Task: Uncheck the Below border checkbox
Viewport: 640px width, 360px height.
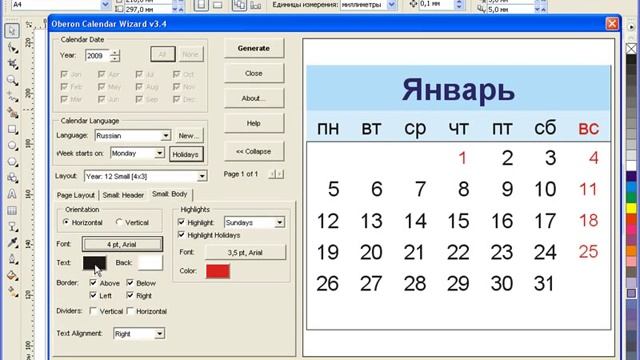Action: [x=130, y=282]
